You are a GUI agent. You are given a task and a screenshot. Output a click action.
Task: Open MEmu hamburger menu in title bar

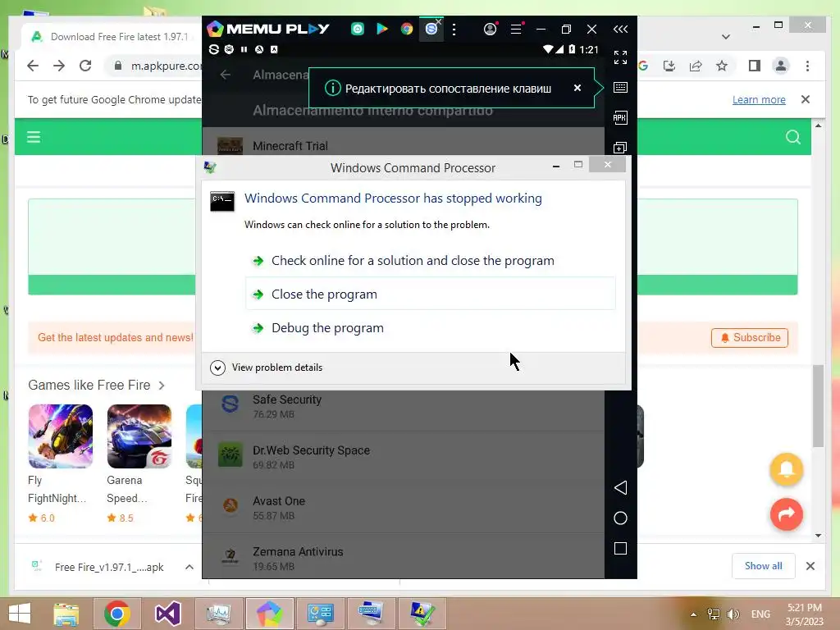(x=516, y=29)
